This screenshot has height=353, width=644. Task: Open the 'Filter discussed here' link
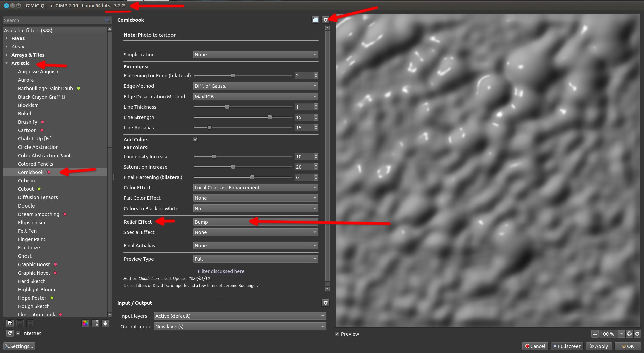(221, 271)
